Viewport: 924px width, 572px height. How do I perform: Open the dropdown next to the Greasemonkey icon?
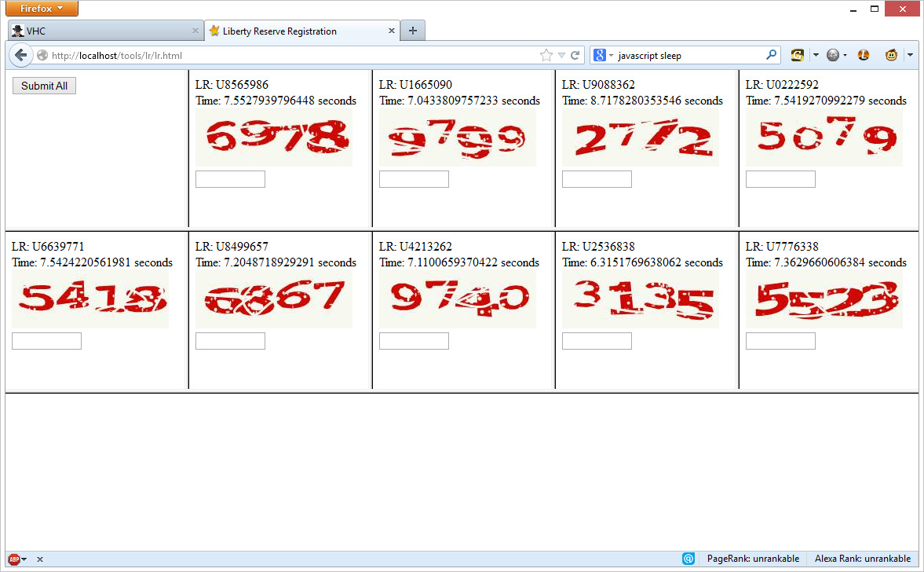coord(910,56)
